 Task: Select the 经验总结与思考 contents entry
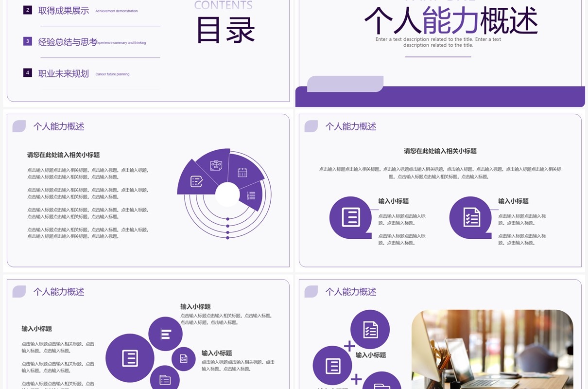pos(68,42)
